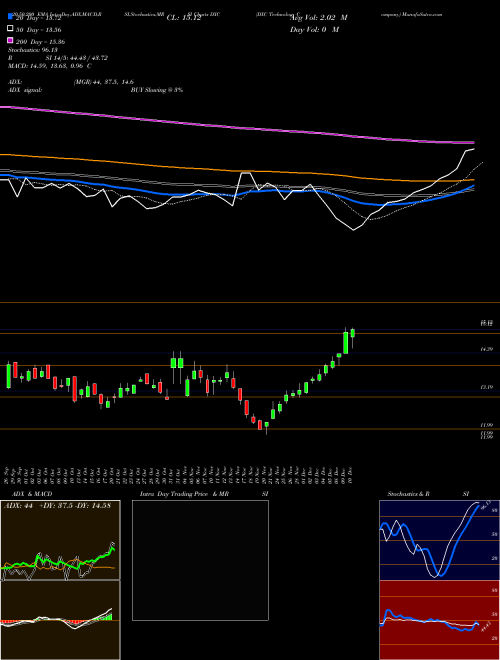The image size is (500, 660).
Task: Click the lowest candlestick near 11.99 level
Action: (266, 426)
